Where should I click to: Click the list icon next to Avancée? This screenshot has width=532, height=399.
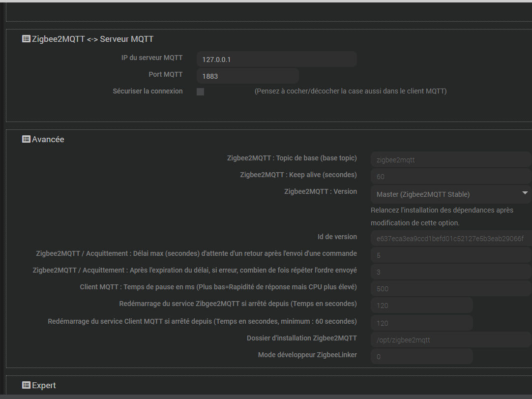[27, 139]
